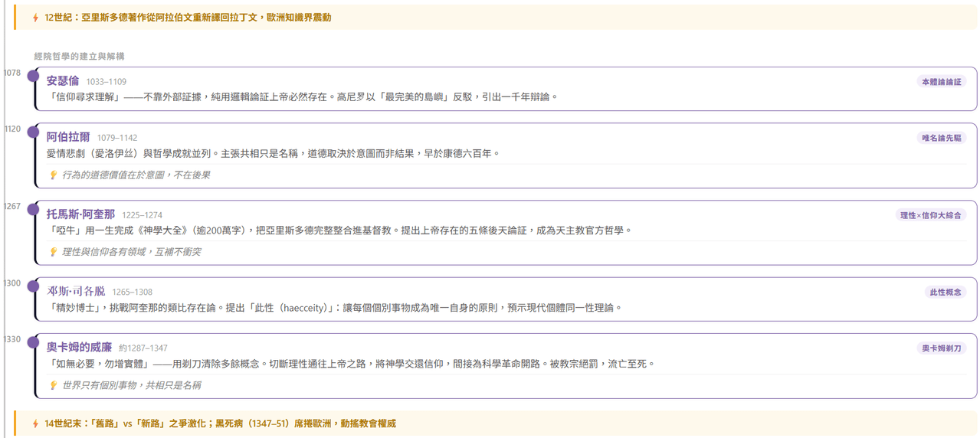Image resolution: width=980 pixels, height=438 pixels.
Task: Click the 阿伯拉爾 description mentioning 愛洛伊丝
Action: pyautogui.click(x=274, y=153)
